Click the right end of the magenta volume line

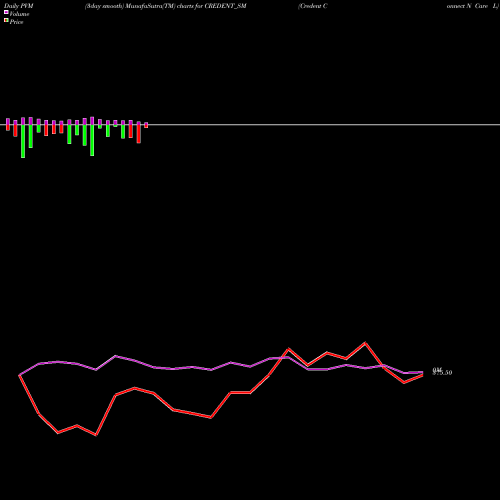422,372
